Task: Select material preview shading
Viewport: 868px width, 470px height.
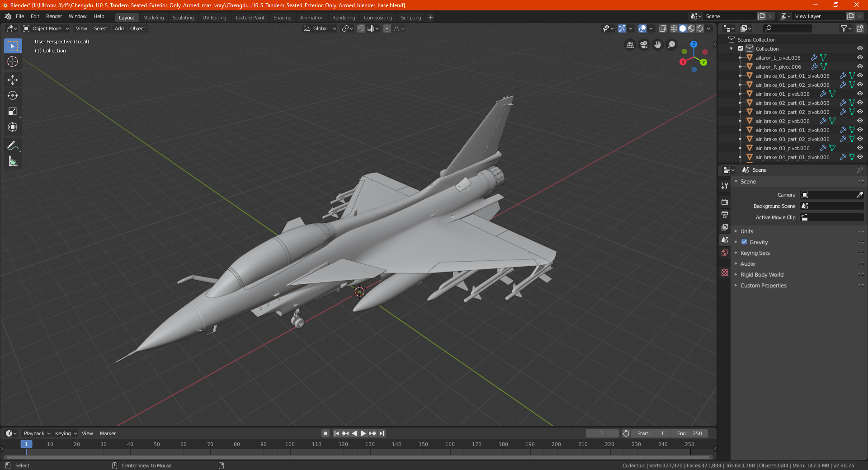Action: 691,28
